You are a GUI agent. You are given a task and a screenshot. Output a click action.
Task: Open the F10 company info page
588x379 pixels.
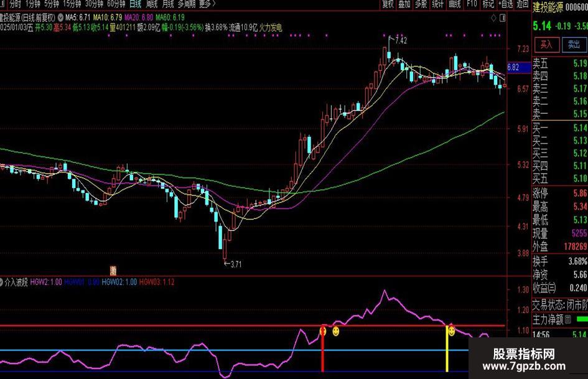[472, 4]
